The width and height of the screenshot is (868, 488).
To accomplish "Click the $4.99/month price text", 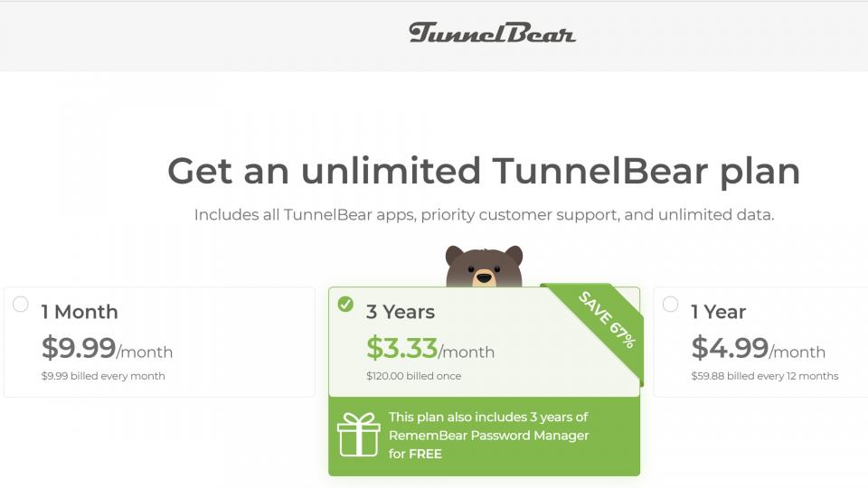I will point(757,348).
